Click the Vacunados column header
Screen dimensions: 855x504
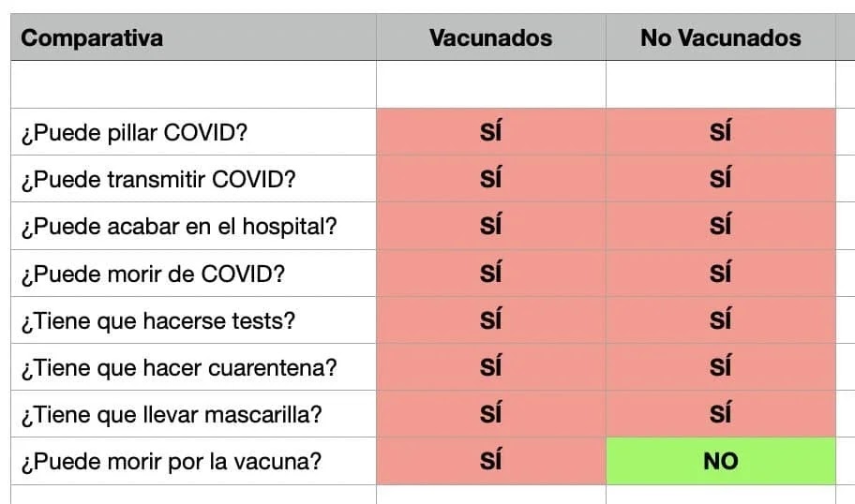pos(490,37)
